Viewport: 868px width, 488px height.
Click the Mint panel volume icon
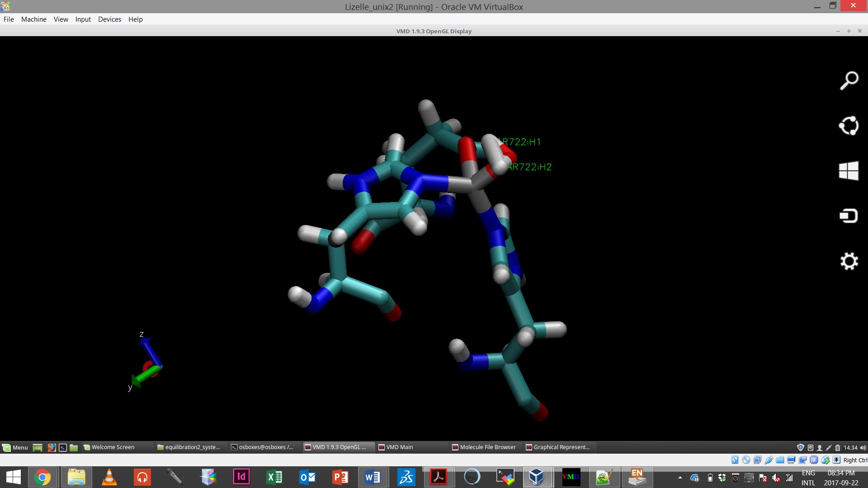(x=863, y=447)
